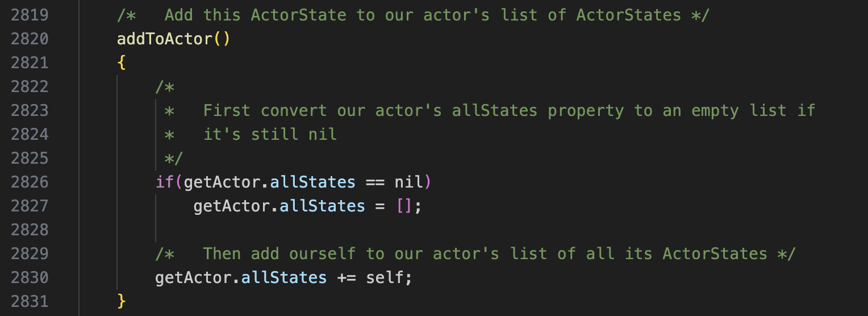Click the empty list brackets '[]'

pos(404,206)
